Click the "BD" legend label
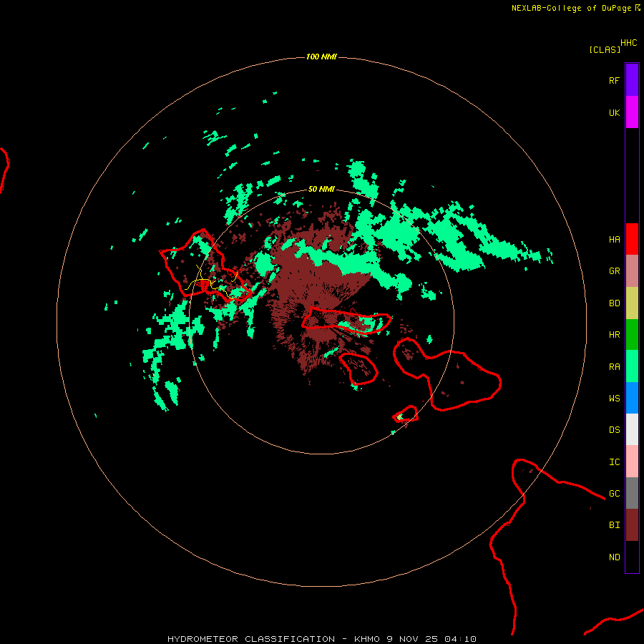Image resolution: width=644 pixels, height=644 pixels. point(614,303)
